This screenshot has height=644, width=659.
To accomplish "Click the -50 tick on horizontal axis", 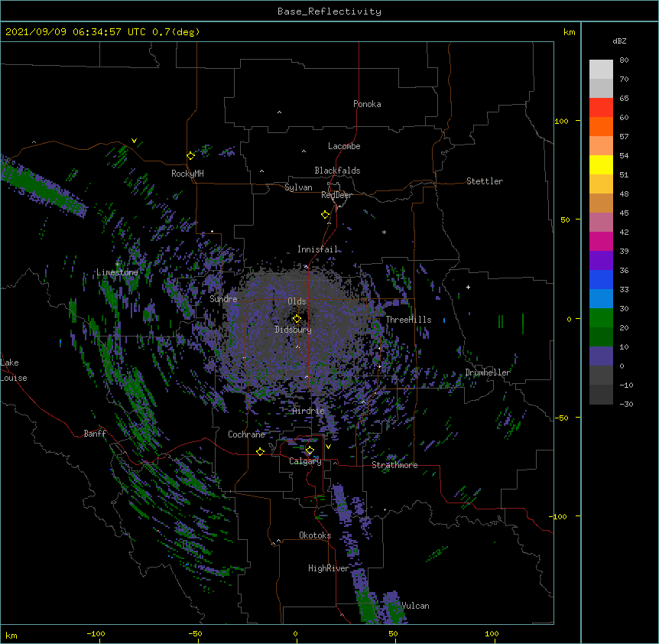I will 195,634.
